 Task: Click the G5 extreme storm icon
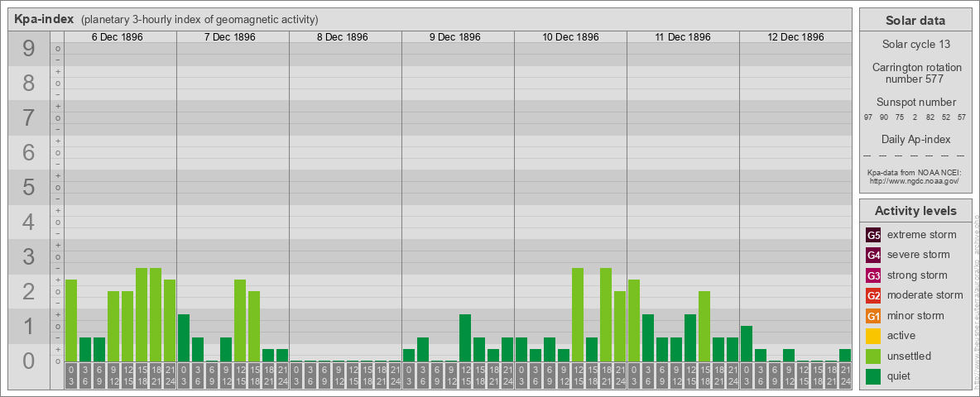(x=873, y=236)
